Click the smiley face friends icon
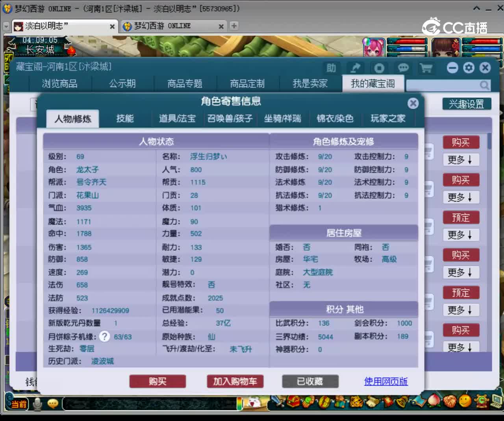Image resolution: width=504 pixels, height=421 pixels. coord(465,401)
